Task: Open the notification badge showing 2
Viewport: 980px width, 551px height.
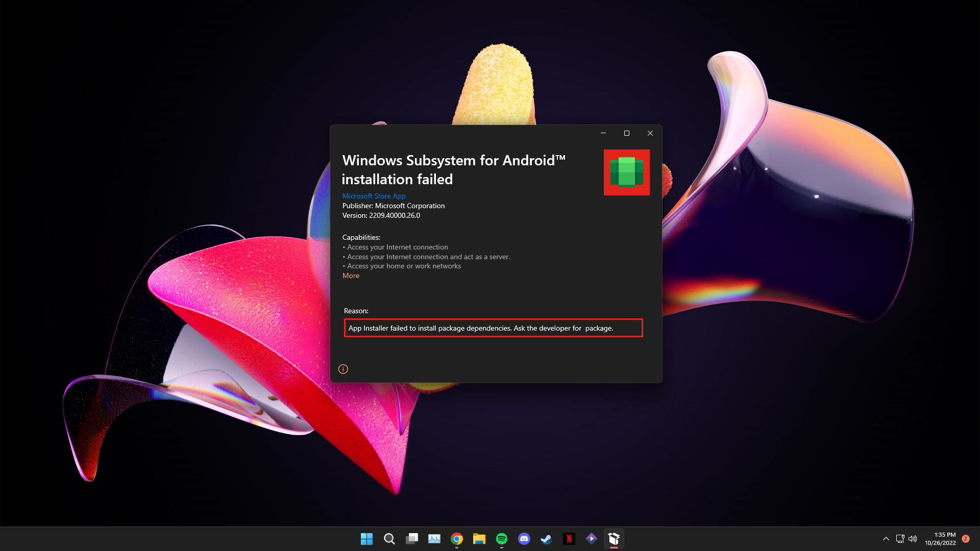Action: [x=965, y=539]
